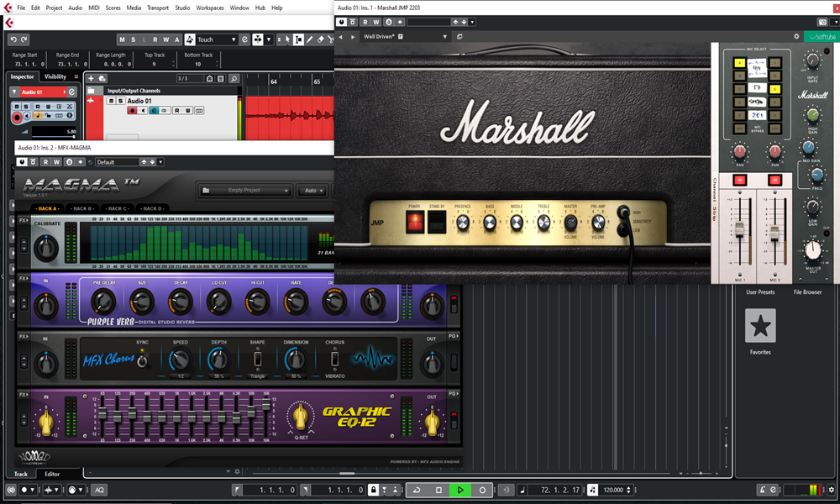The width and height of the screenshot is (840, 504).
Task: Open the track search magnifier
Action: point(234,79)
